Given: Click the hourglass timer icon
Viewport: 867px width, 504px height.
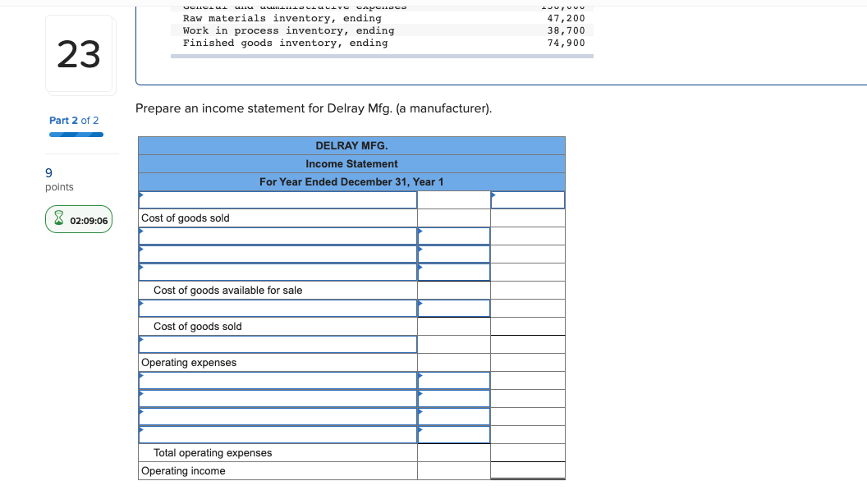Looking at the screenshot, I should 57,219.
